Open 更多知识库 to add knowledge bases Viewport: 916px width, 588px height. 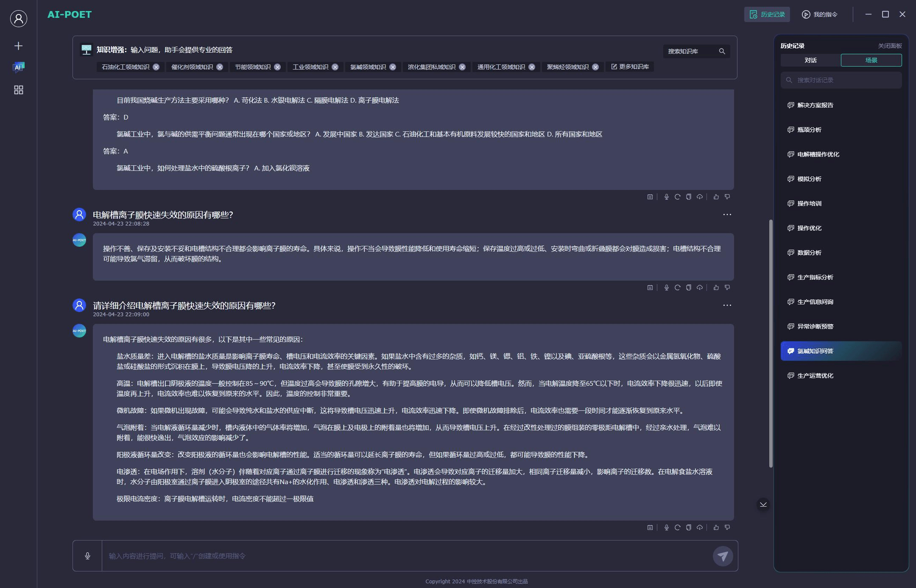630,67
